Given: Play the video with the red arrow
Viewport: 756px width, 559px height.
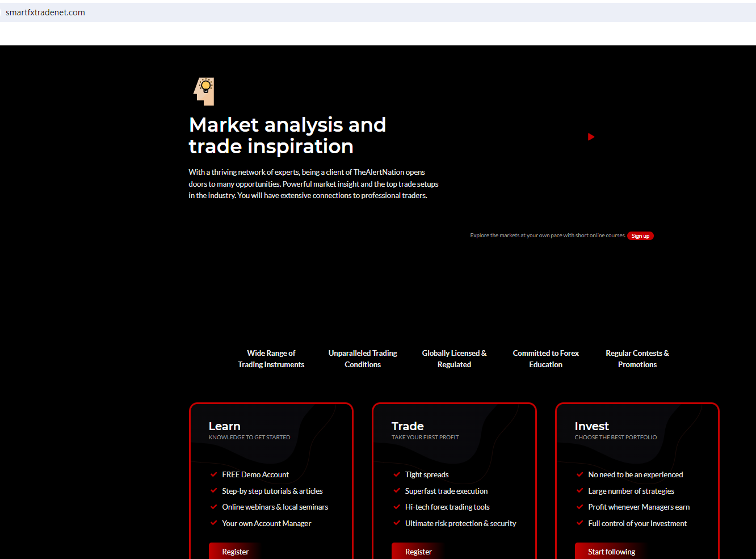Looking at the screenshot, I should pyautogui.click(x=591, y=137).
